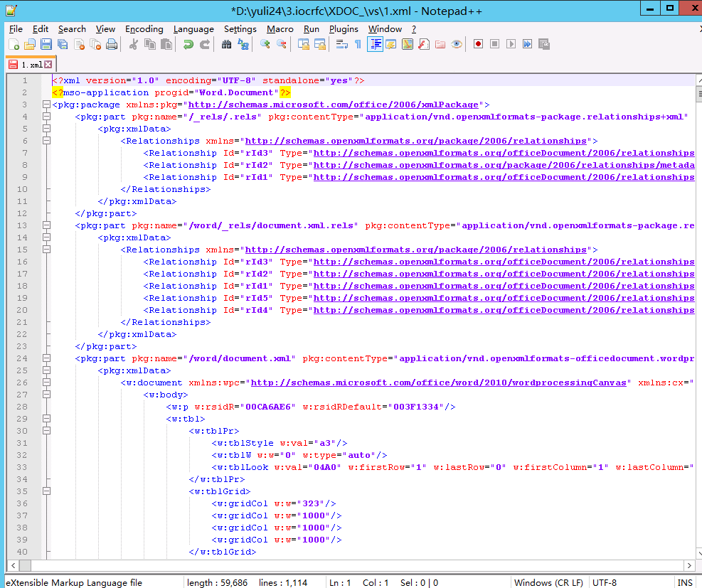Click the Redo arrow icon
This screenshot has width=702, height=588.
pyautogui.click(x=205, y=44)
